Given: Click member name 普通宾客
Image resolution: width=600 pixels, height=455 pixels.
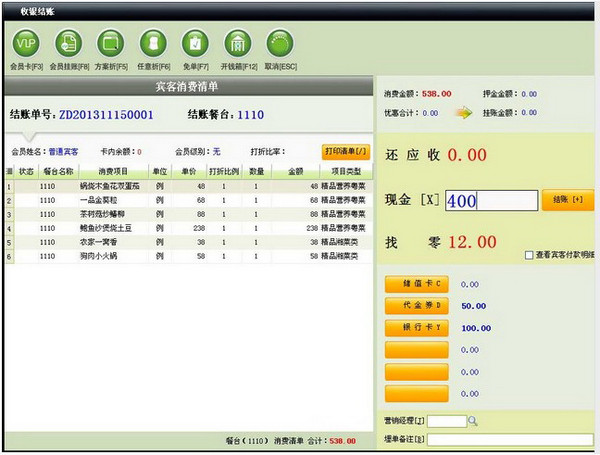Looking at the screenshot, I should (64, 152).
